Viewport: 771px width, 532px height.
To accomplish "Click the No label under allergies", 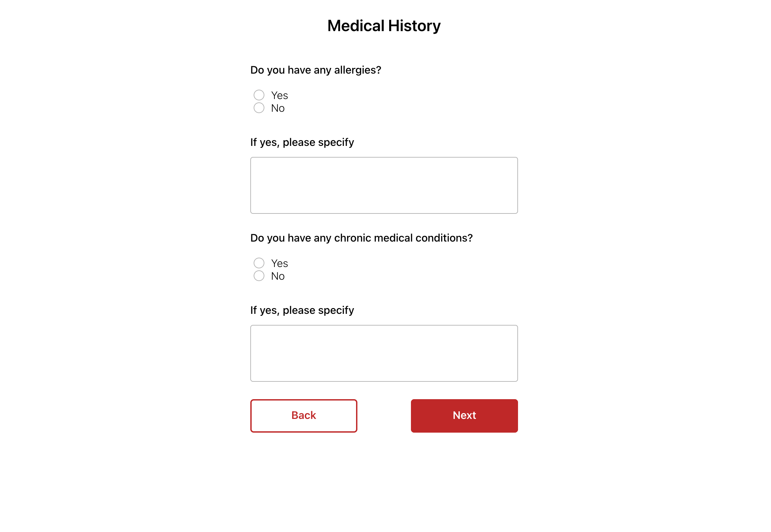I will 278,108.
